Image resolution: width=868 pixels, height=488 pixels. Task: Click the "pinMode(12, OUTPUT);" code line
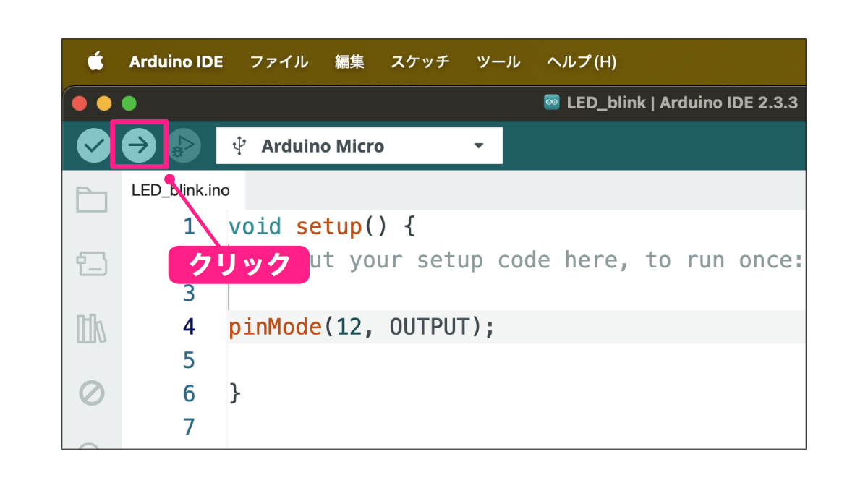point(362,328)
